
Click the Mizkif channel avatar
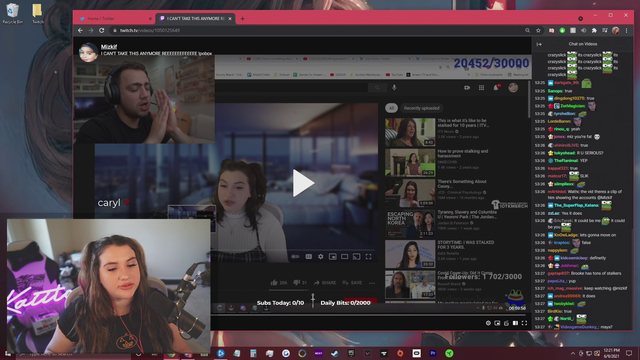tap(88, 52)
